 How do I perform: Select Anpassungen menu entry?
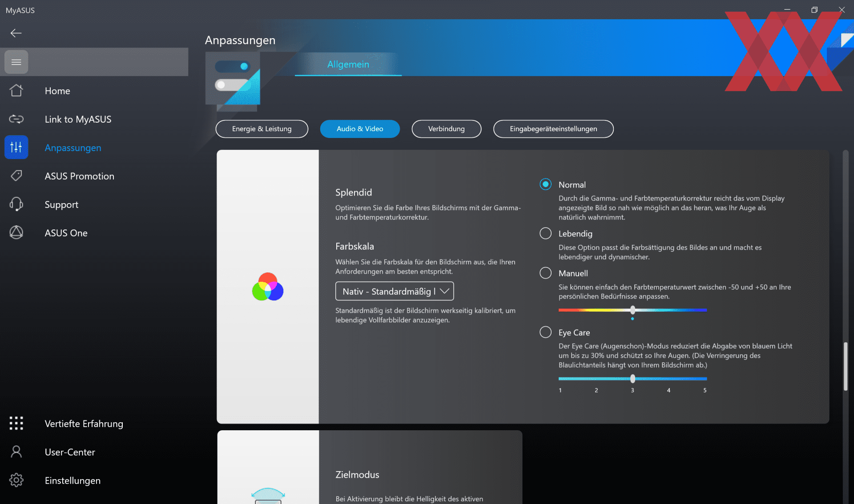[x=73, y=148]
